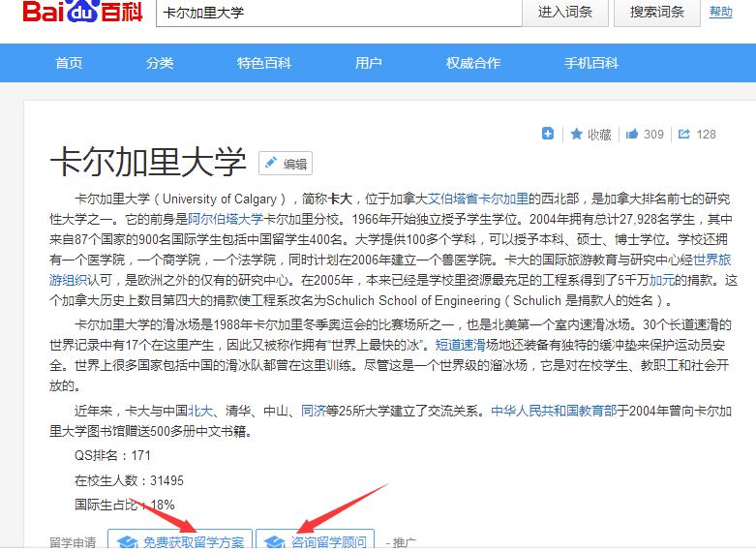
Task: Click the text 国际生占比：18%
Action: click(x=125, y=505)
